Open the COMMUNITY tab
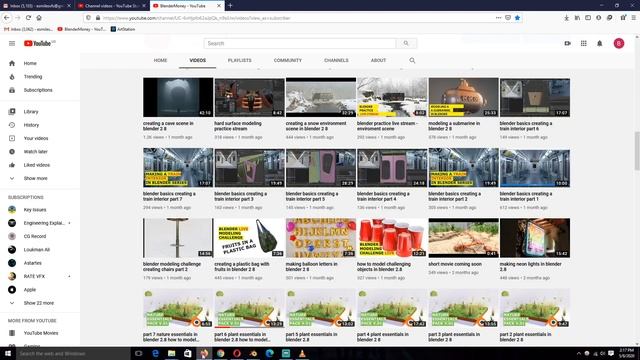Viewport: 640px width, 360px height. (288, 60)
